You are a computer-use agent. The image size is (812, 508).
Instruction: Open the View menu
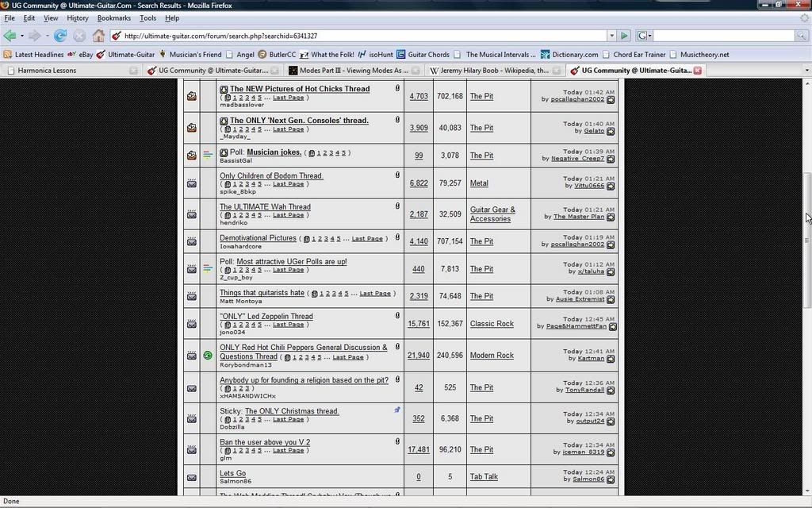coord(51,18)
